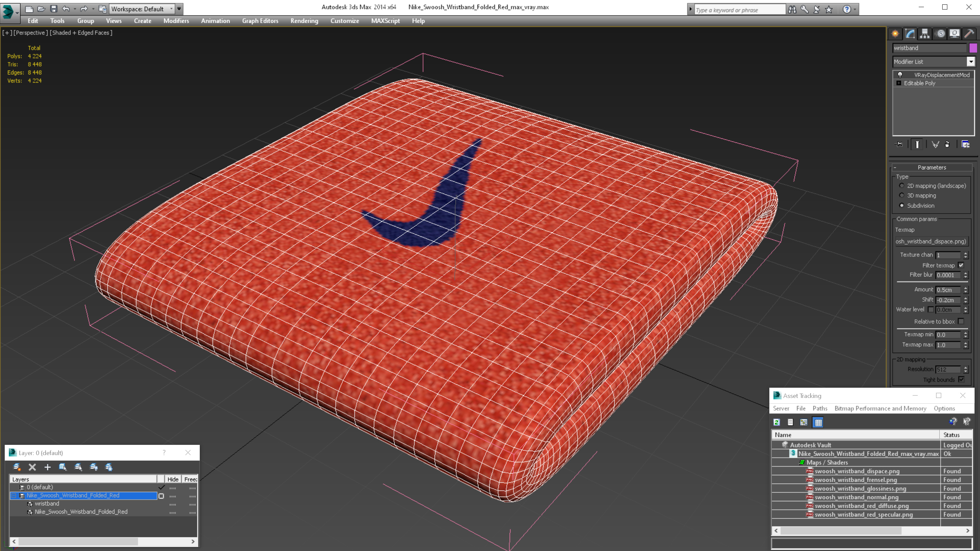Click Delete Layer X icon
The height and width of the screenshot is (551, 980).
pyautogui.click(x=32, y=467)
